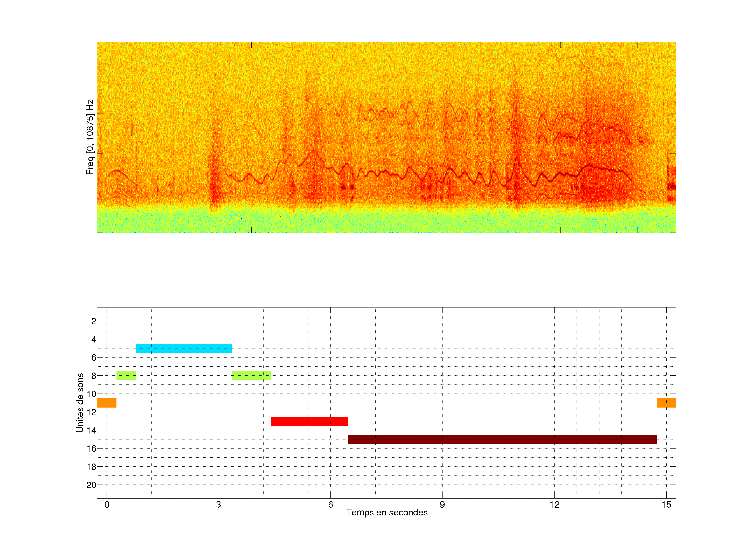Click the x-axis tick label 15

(666, 505)
